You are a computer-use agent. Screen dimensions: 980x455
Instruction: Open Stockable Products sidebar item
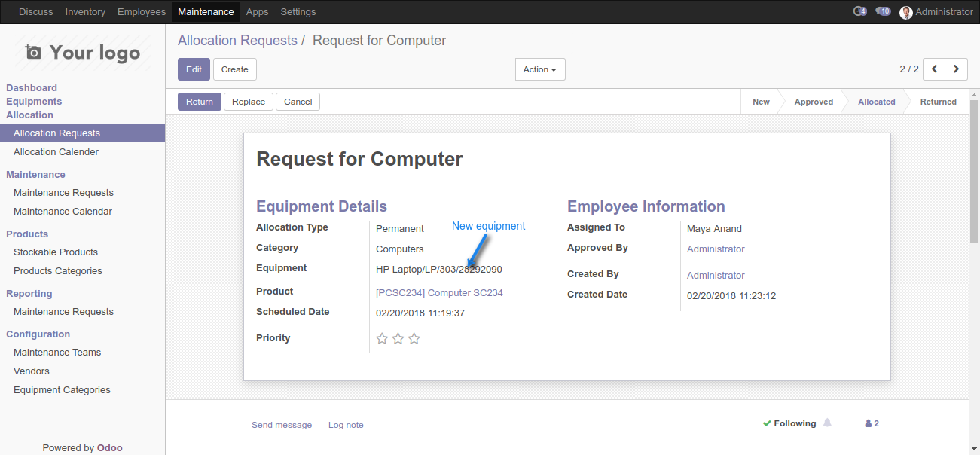pos(82,252)
